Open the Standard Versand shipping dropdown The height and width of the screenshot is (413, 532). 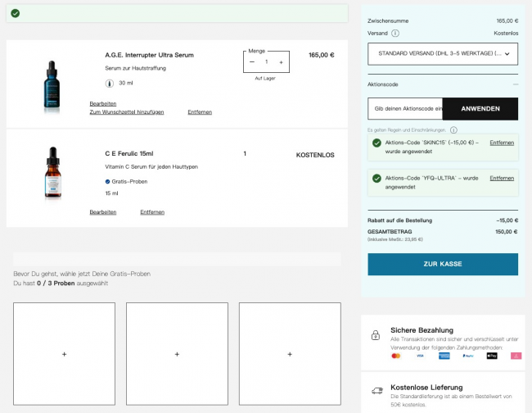pos(443,54)
